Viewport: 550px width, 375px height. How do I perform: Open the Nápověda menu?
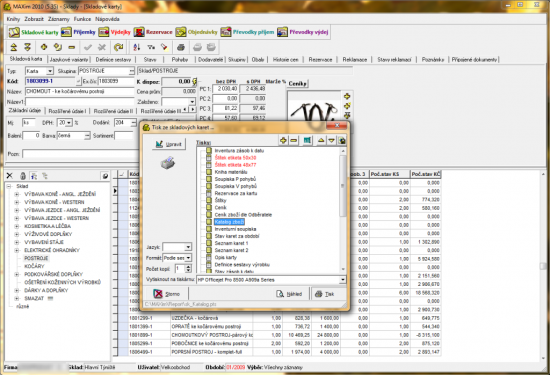pyautogui.click(x=107, y=19)
